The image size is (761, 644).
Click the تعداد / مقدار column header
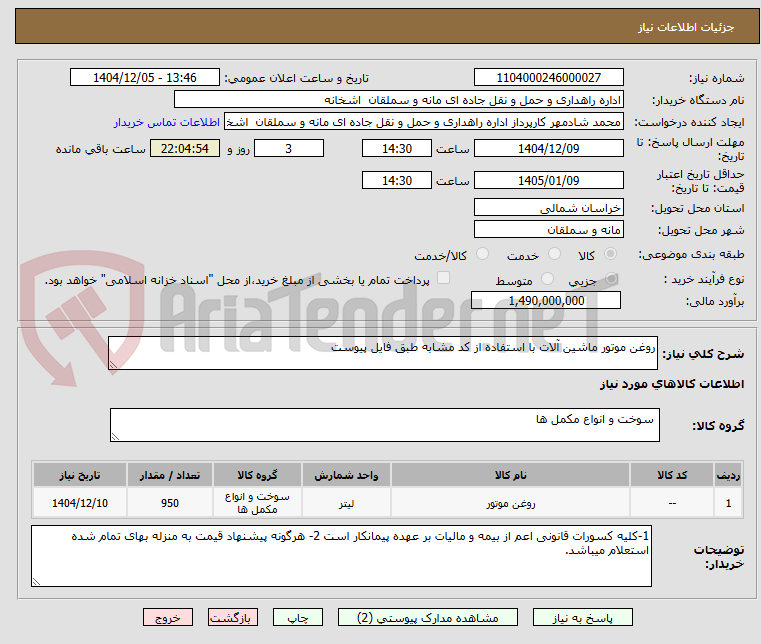170,475
